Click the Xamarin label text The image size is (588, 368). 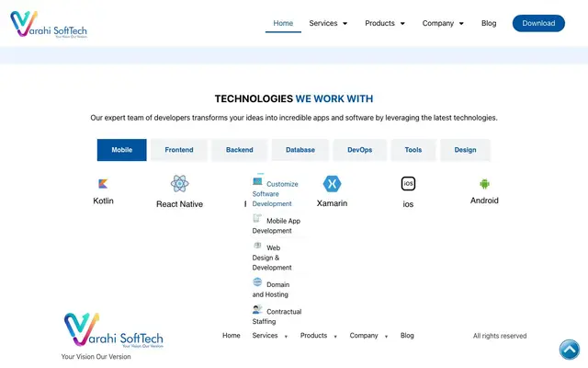click(332, 203)
